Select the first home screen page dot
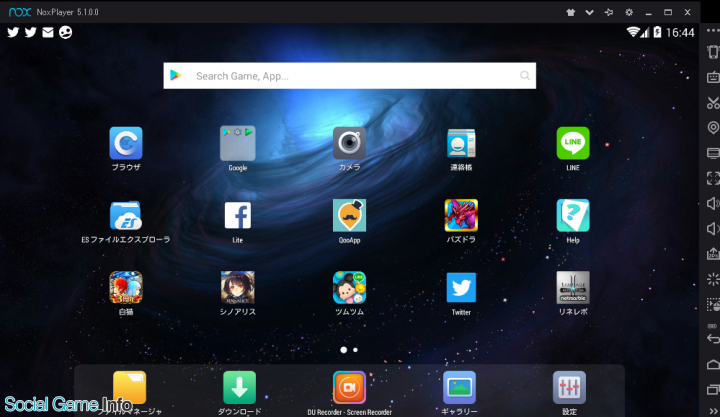The image size is (720, 417). tap(343, 350)
